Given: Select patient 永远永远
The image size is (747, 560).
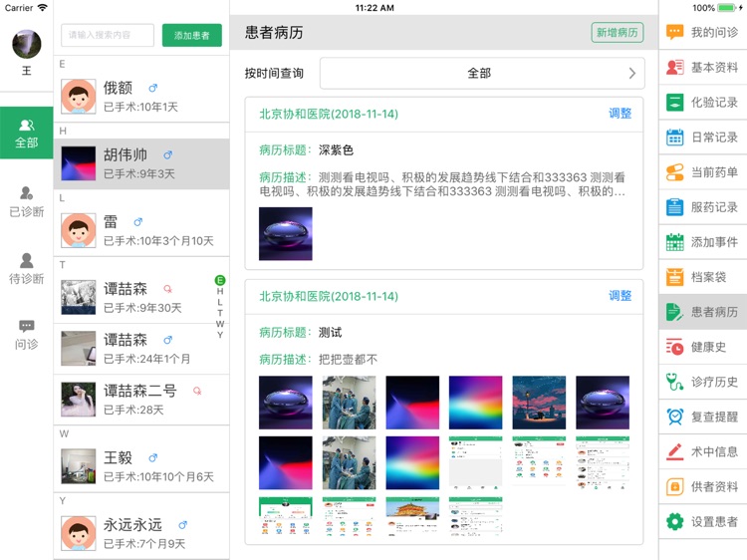Looking at the screenshot, I should click(141, 534).
